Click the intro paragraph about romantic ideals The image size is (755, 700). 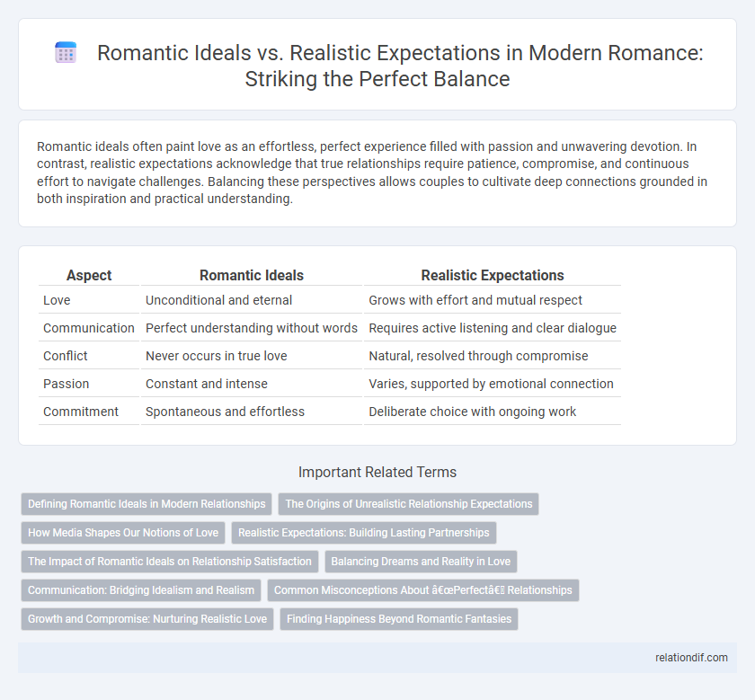click(372, 173)
